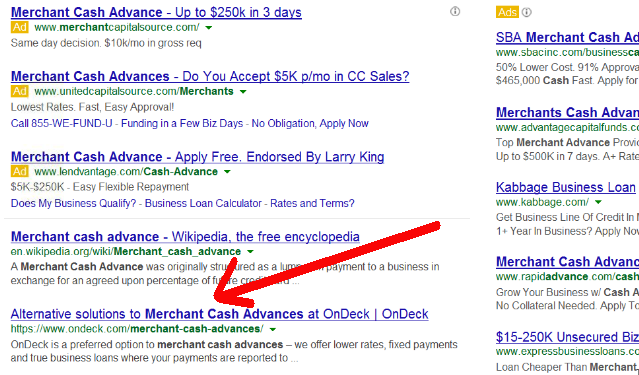Viewport: 639px width, 375px height.
Task: Click Ad badge beside unitedcapitalsource URL
Action: [20, 91]
